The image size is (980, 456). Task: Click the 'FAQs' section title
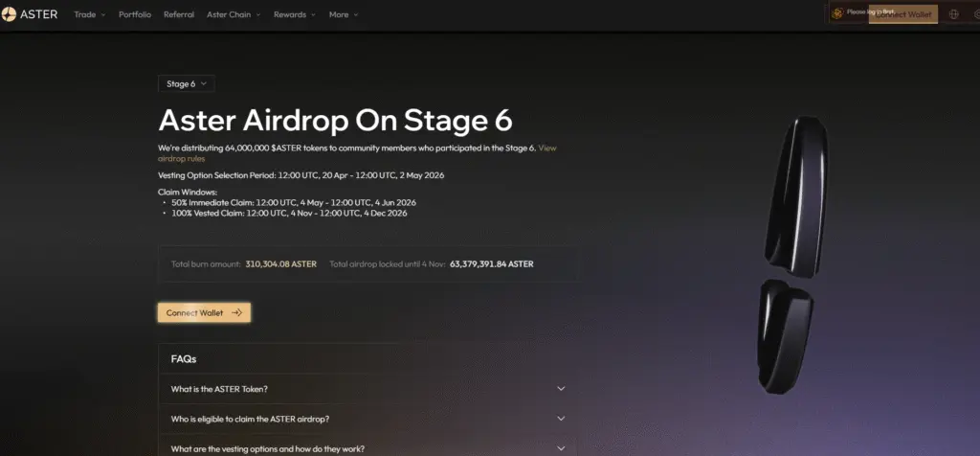point(184,359)
